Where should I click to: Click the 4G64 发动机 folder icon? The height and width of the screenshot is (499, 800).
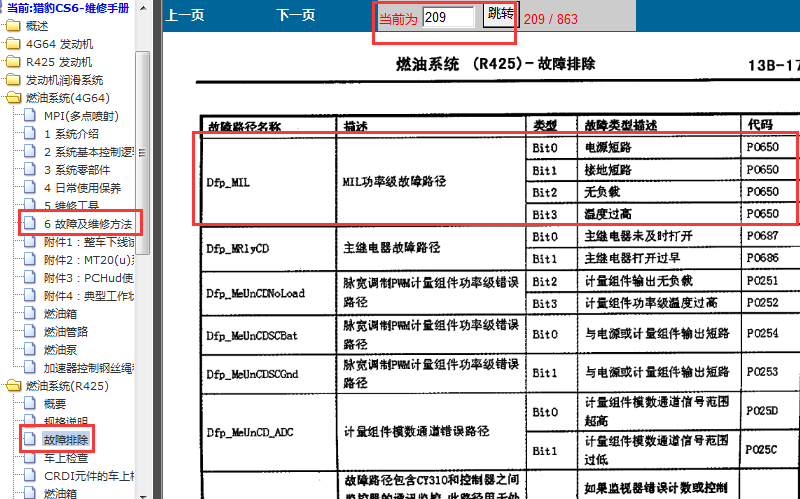[x=13, y=44]
